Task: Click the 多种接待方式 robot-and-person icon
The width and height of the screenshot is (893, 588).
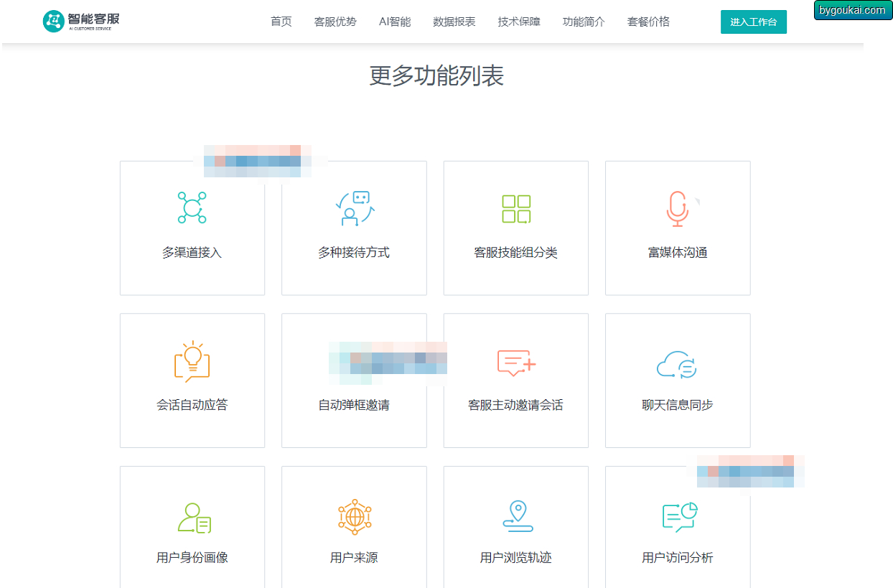Action: tap(355, 208)
